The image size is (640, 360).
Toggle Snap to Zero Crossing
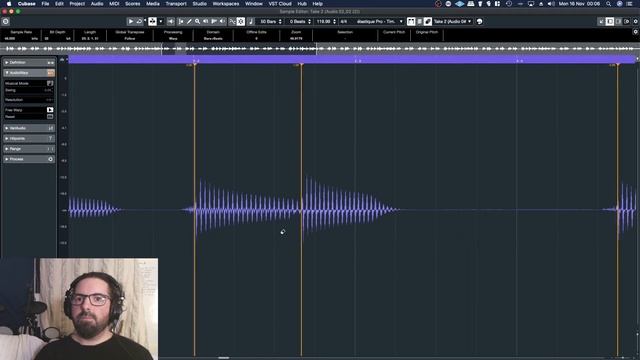click(232, 21)
